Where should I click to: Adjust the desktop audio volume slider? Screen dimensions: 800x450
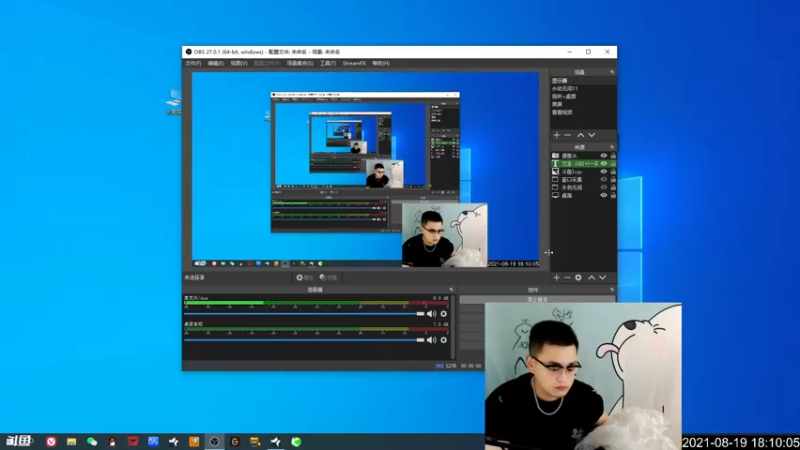pos(304,340)
